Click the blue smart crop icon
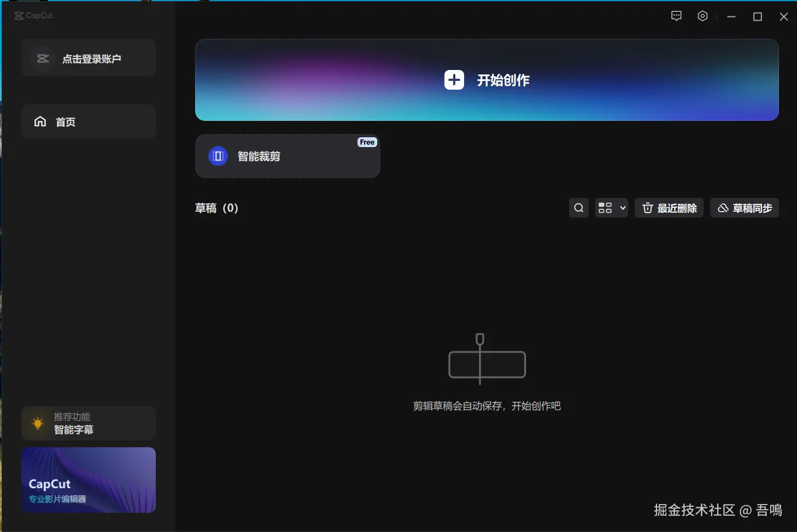This screenshot has width=797, height=532. pyautogui.click(x=218, y=156)
